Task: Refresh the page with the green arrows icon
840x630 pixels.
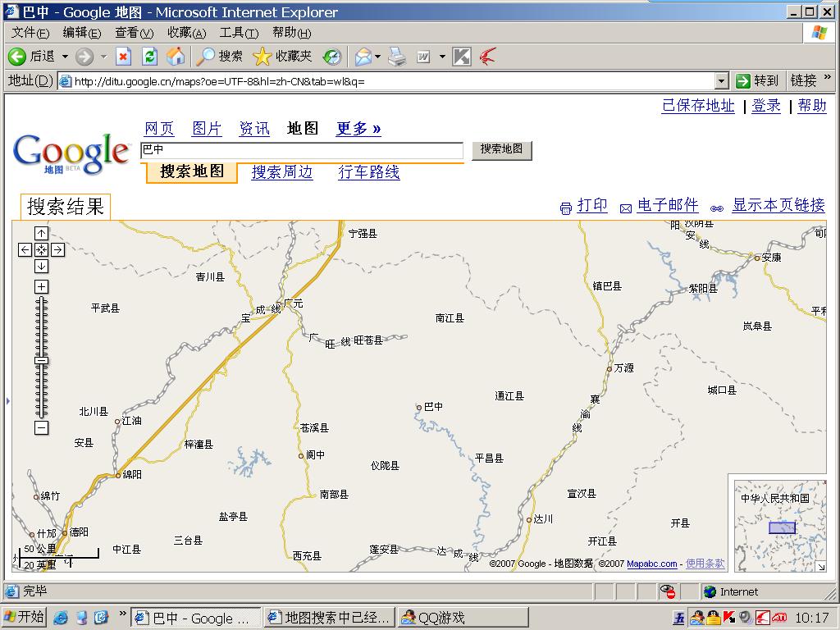Action: click(149, 57)
